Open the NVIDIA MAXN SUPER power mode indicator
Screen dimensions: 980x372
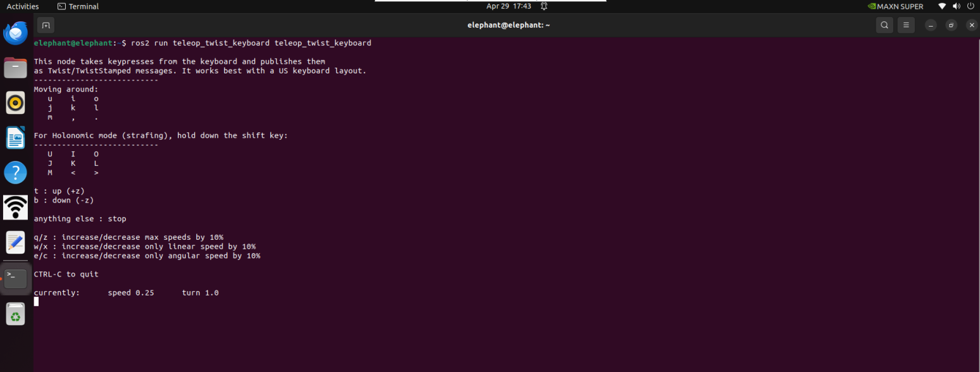(x=895, y=6)
